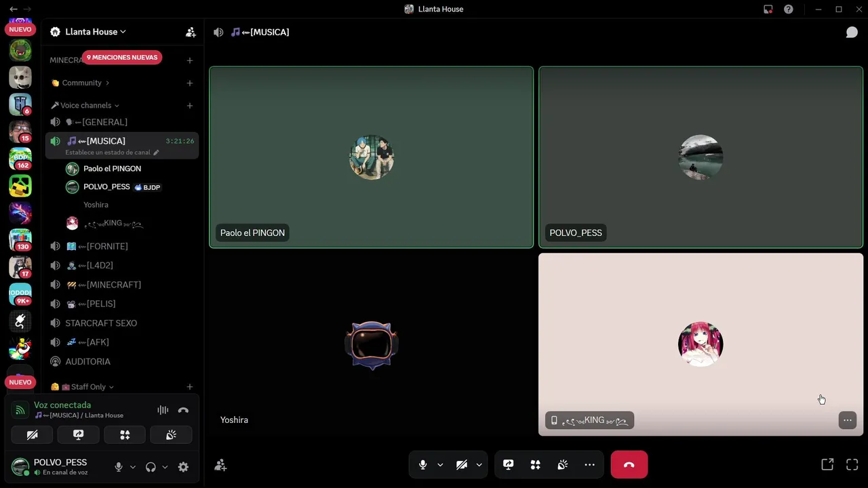This screenshot has width=868, height=488.
Task: Mute microphone in the call control bar
Action: tap(423, 465)
